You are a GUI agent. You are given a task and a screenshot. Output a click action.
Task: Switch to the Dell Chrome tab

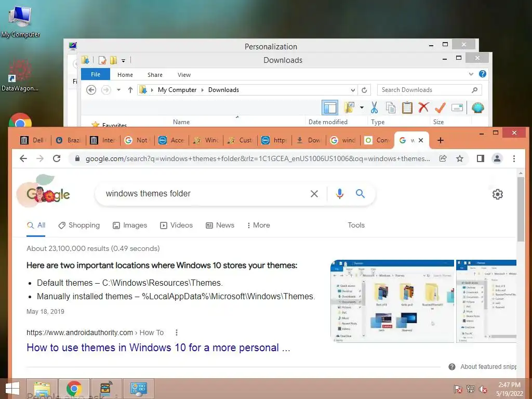pyautogui.click(x=33, y=140)
